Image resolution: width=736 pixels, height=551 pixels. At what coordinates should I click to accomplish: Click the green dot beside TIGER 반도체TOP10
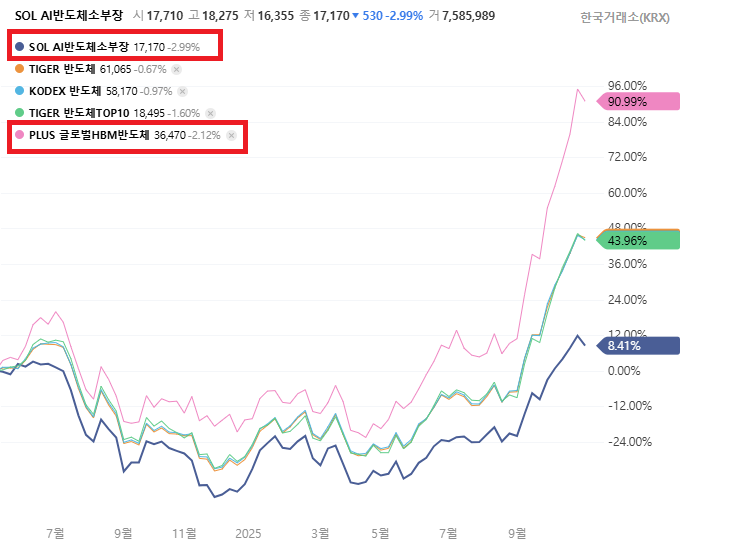tap(20, 113)
